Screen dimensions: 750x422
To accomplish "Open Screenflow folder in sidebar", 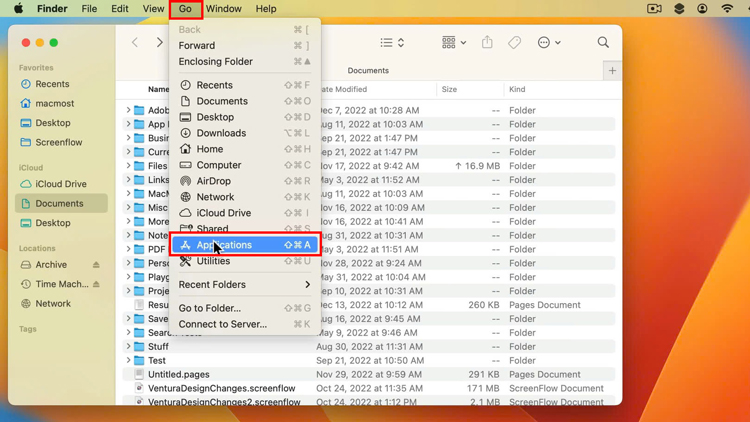I will pyautogui.click(x=61, y=143).
